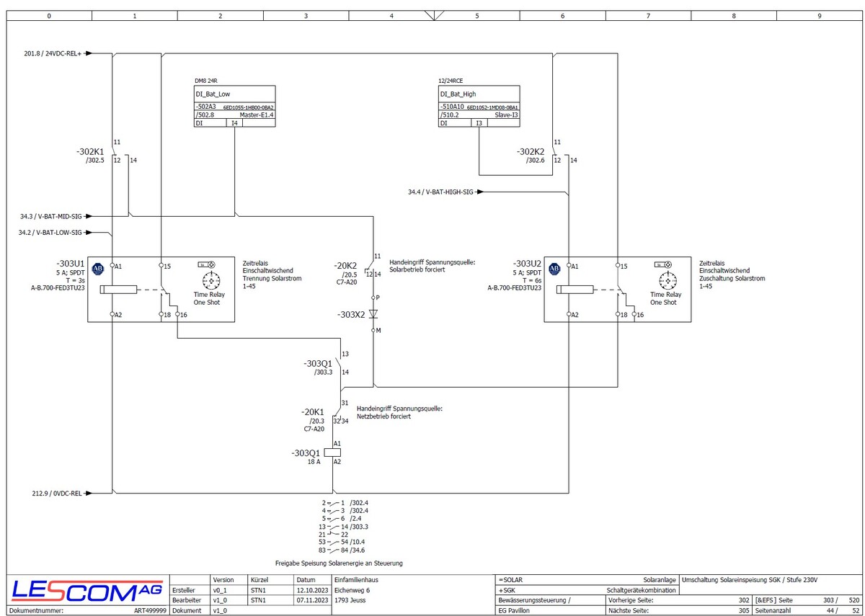Viewport: 865px width, 616px height.
Task: Select the timer dial symbol inside -303U1
Action: click(x=210, y=280)
